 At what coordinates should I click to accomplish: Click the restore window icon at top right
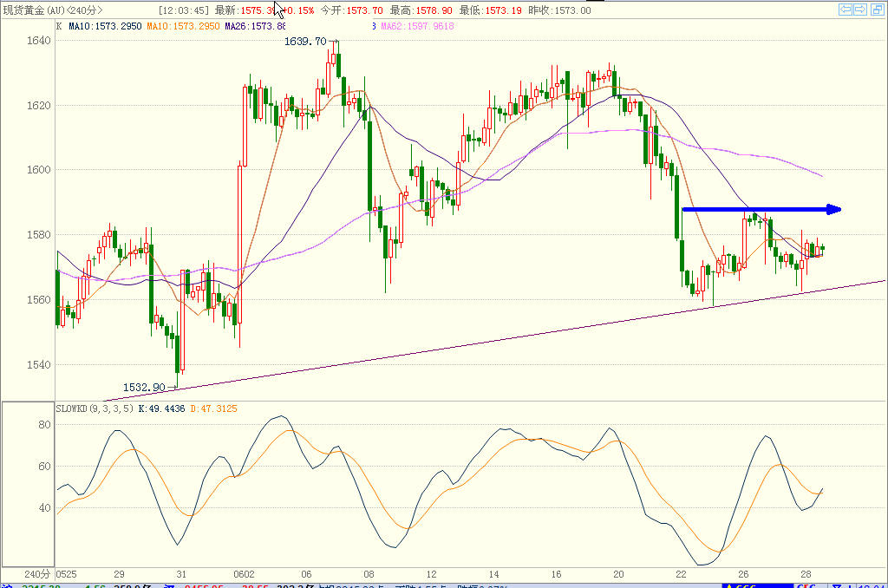[876, 10]
